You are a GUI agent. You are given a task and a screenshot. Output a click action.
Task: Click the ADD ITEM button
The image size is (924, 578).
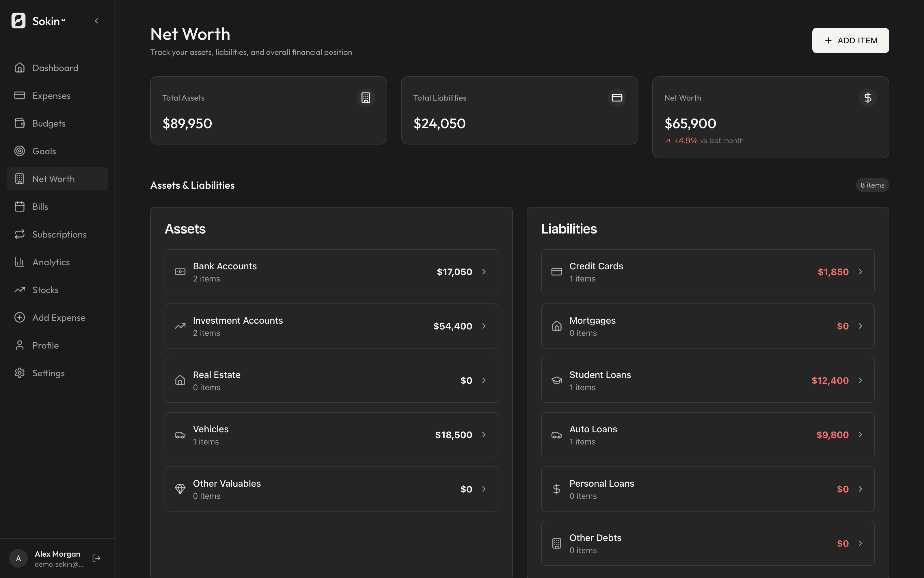[850, 40]
